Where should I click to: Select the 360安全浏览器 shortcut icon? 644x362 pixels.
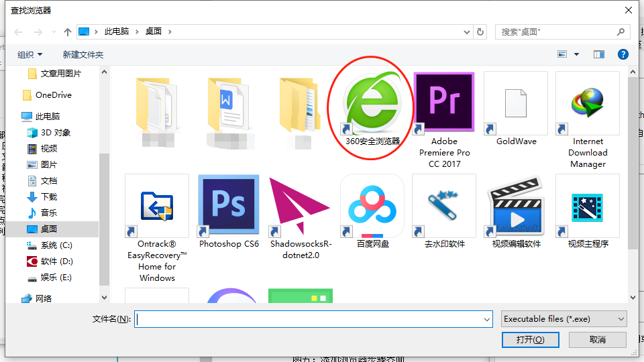pyautogui.click(x=372, y=103)
